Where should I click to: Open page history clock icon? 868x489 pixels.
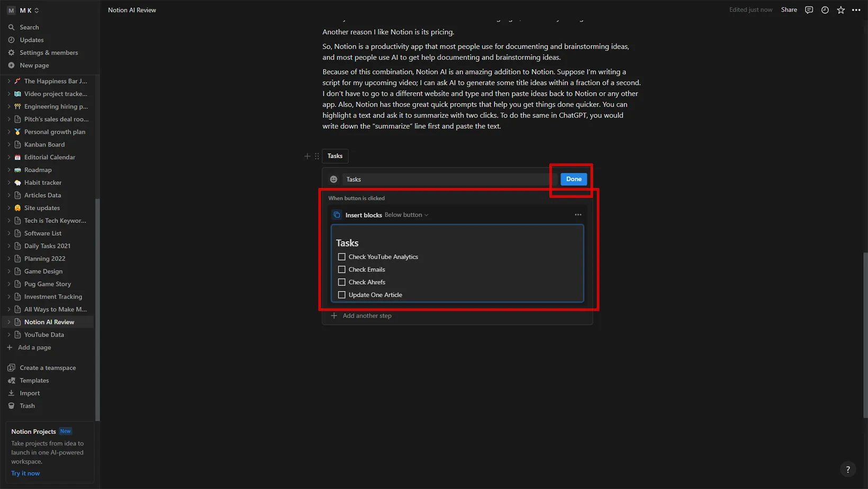[x=825, y=10]
